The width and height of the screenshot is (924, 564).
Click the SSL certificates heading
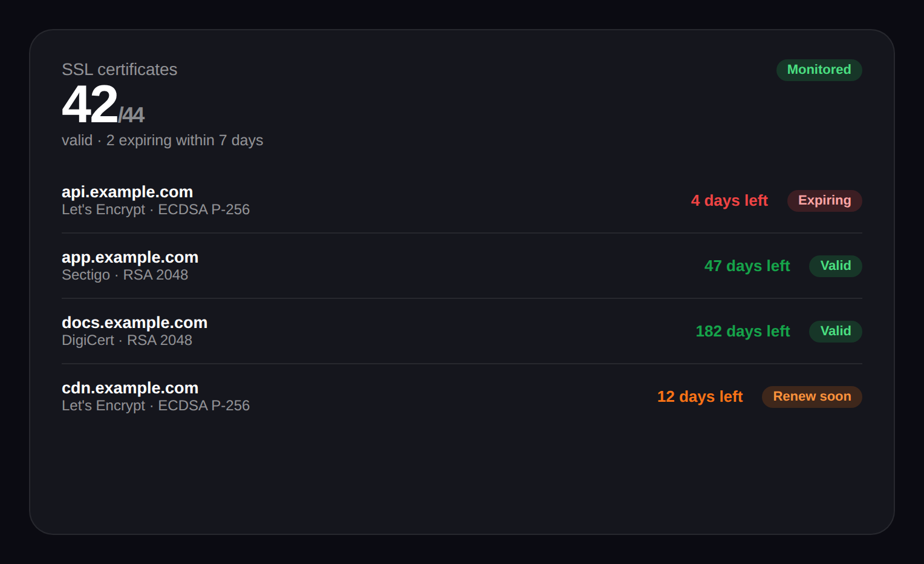pyautogui.click(x=119, y=70)
